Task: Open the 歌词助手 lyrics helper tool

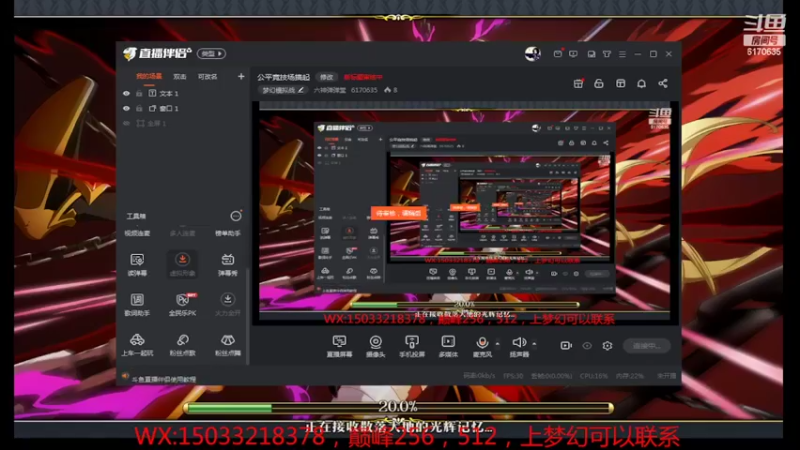Action: [137, 305]
